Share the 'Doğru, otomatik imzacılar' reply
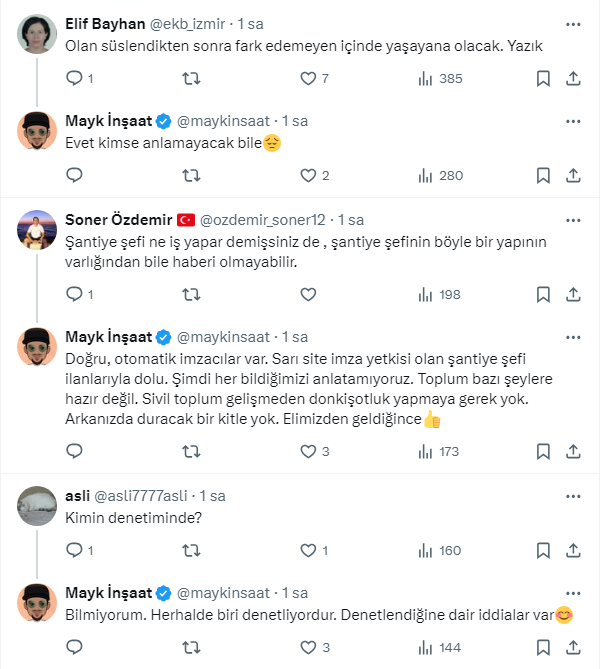Image resolution: width=604 pixels, height=669 pixels. click(574, 451)
